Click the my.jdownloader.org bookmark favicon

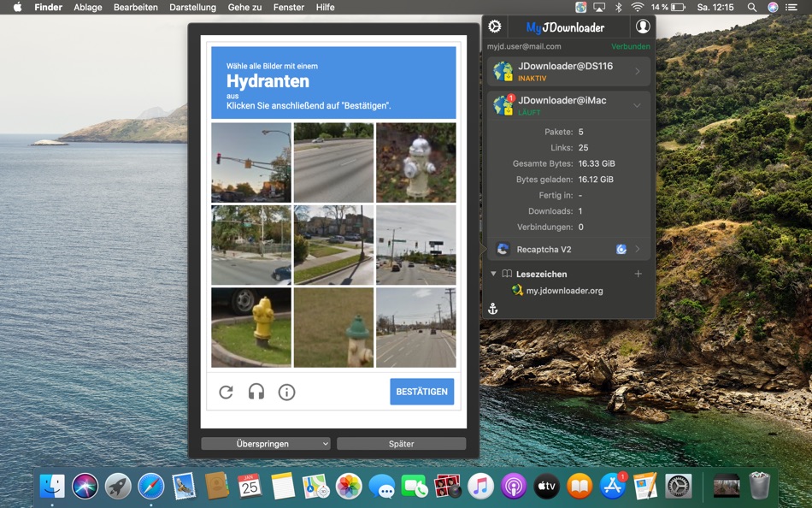click(x=517, y=290)
